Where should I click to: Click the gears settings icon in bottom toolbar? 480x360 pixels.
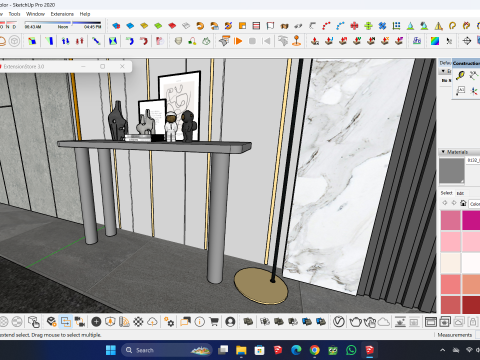pyautogui.click(x=169, y=322)
